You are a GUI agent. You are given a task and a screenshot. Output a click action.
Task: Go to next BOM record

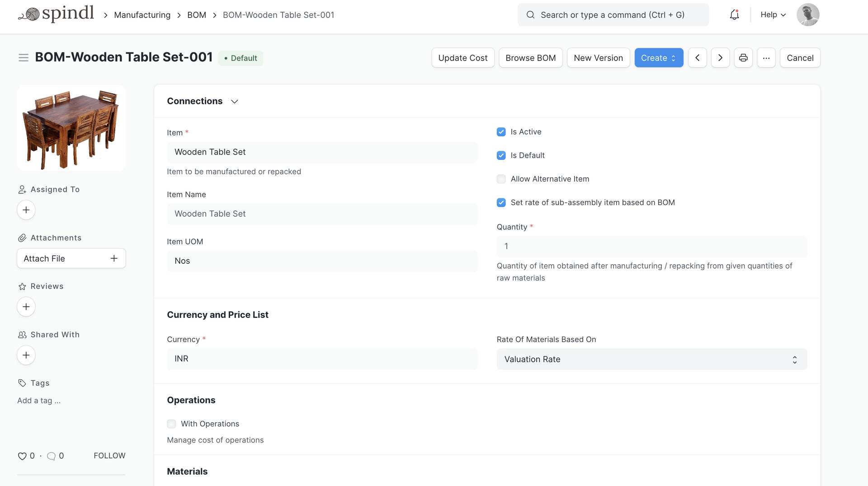point(720,58)
